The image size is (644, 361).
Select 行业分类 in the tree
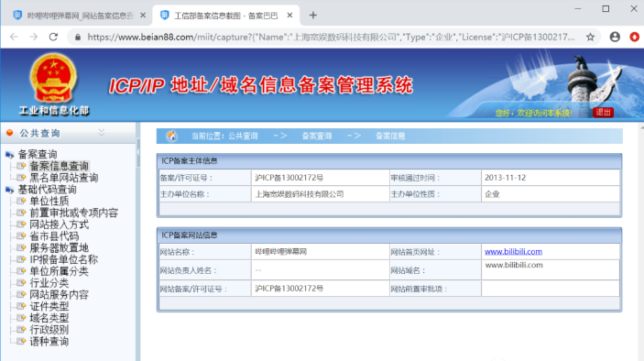[49, 283]
